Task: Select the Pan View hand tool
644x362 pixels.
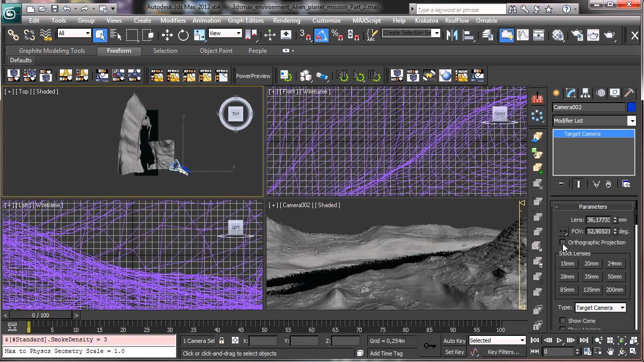Action: 610,352
